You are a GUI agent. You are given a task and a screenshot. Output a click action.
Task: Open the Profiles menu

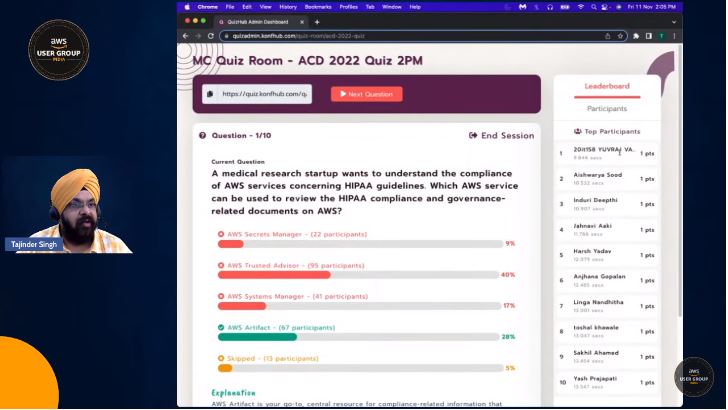(349, 7)
